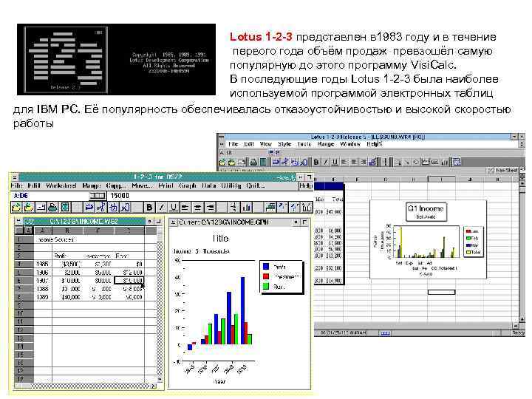Click the Q1 Income chart title in Release 5
Image resolution: width=532 pixels, height=399 pixels.
click(426, 208)
